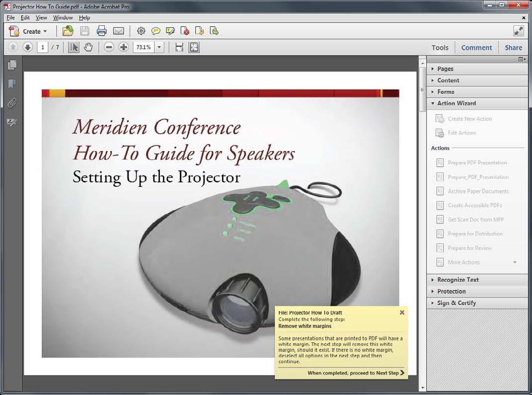This screenshot has height=395, width=532.
Task: Expand the Protection panel section
Action: point(477,291)
